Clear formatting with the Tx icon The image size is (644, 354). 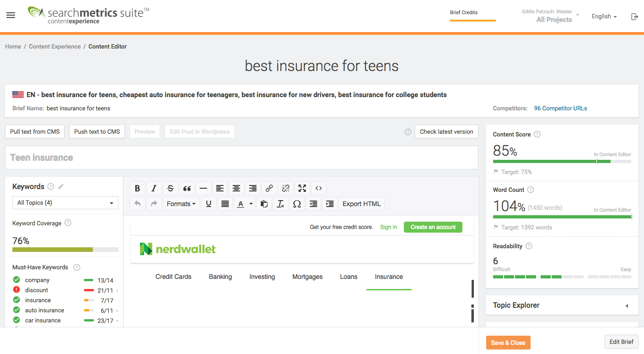coord(280,203)
